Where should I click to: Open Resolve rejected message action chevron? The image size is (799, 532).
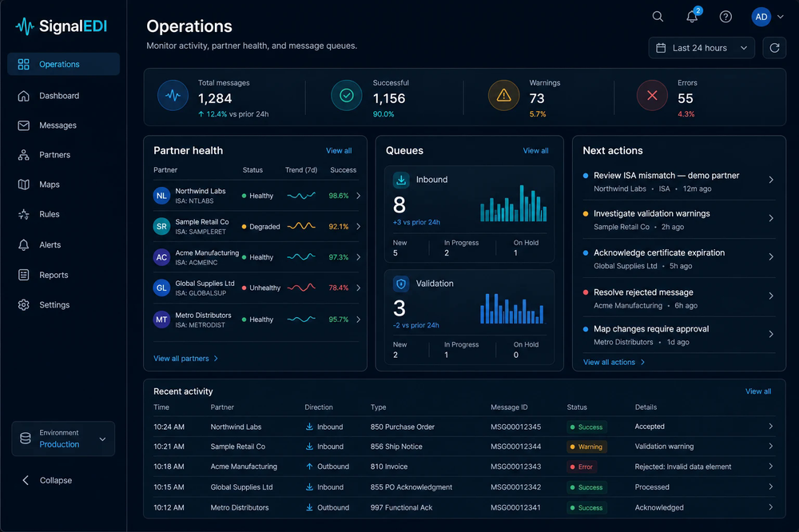pyautogui.click(x=771, y=296)
